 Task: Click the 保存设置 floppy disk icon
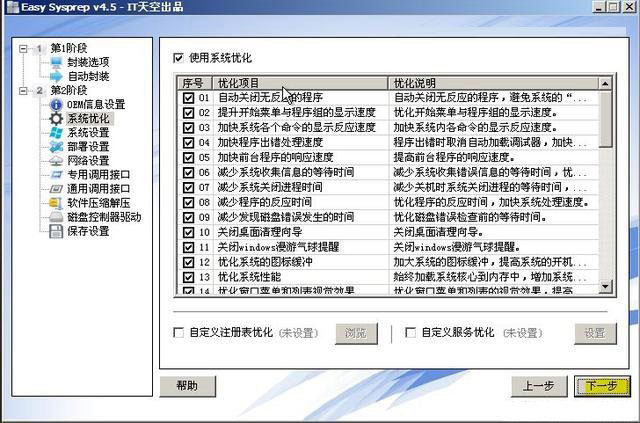tap(56, 232)
